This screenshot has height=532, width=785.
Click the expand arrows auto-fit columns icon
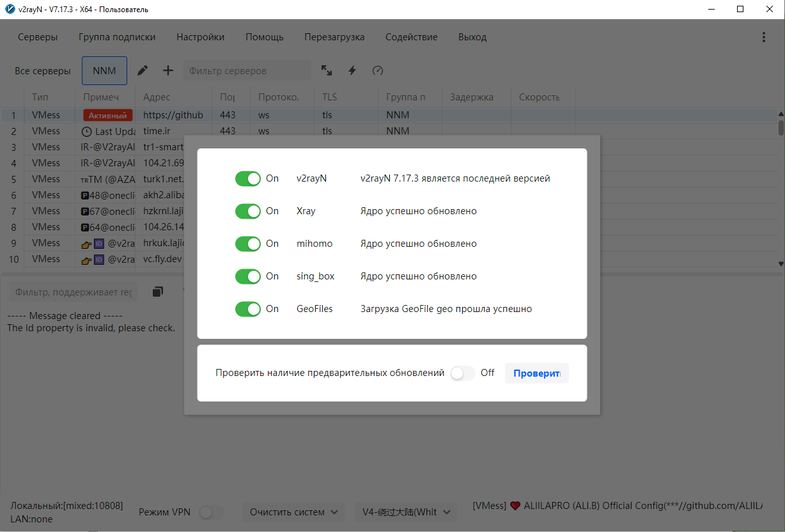(x=327, y=70)
